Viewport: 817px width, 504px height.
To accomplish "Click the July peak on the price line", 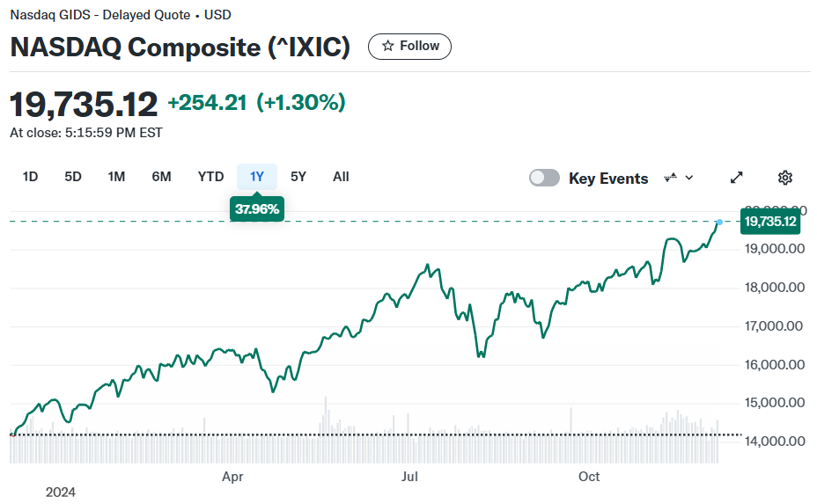I will [428, 265].
